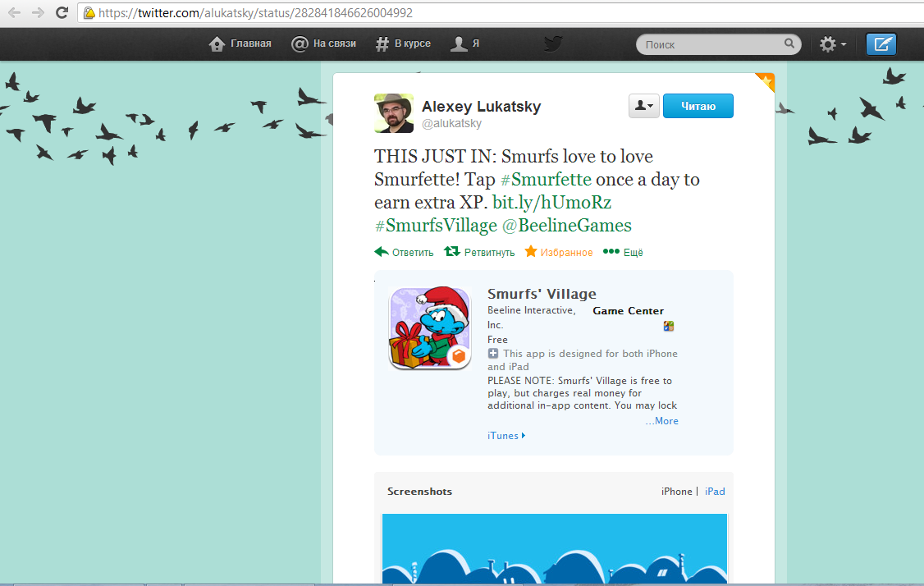
Task: Click the Screenshots heading
Action: click(x=419, y=492)
